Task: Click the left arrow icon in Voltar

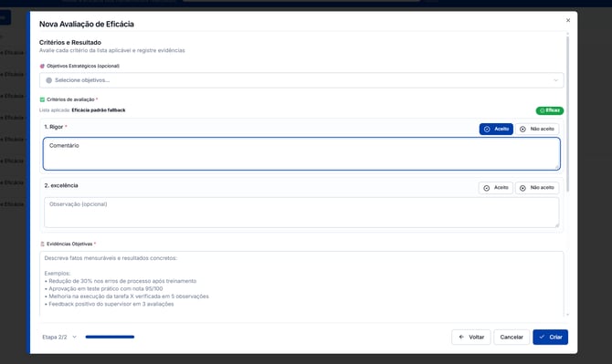Action: point(461,338)
